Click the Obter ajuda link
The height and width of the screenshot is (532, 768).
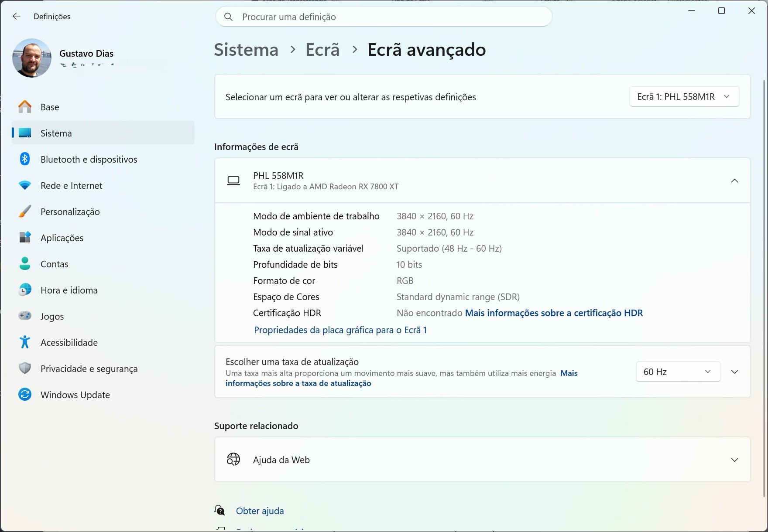tap(260, 511)
